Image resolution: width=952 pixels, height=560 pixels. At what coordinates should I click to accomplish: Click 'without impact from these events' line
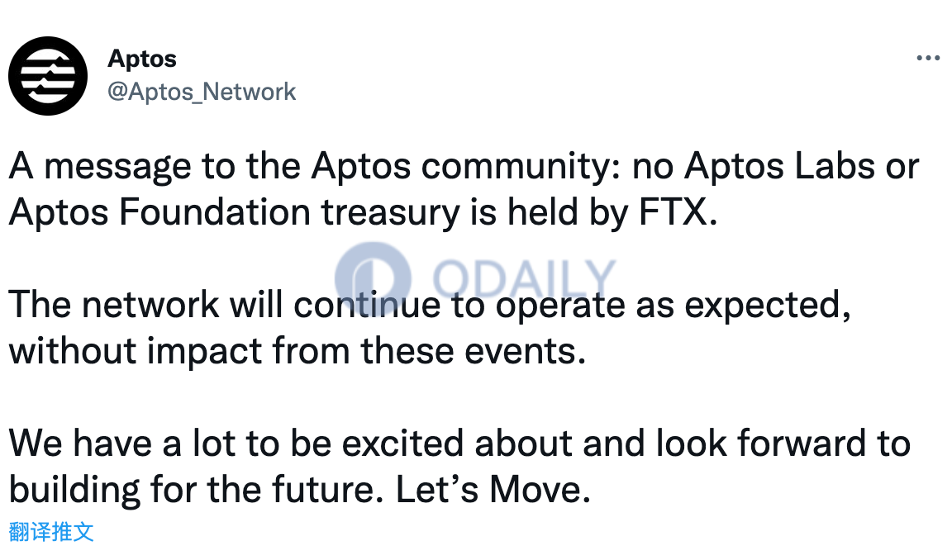[297, 351]
